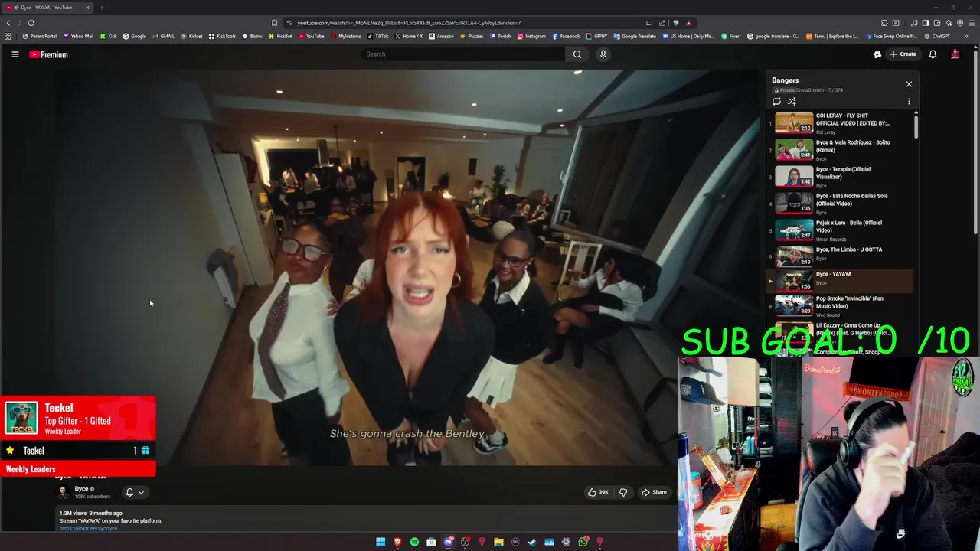This screenshot has width=980, height=551.
Task: Open Bangers playlist three-dot options menu
Action: [909, 101]
